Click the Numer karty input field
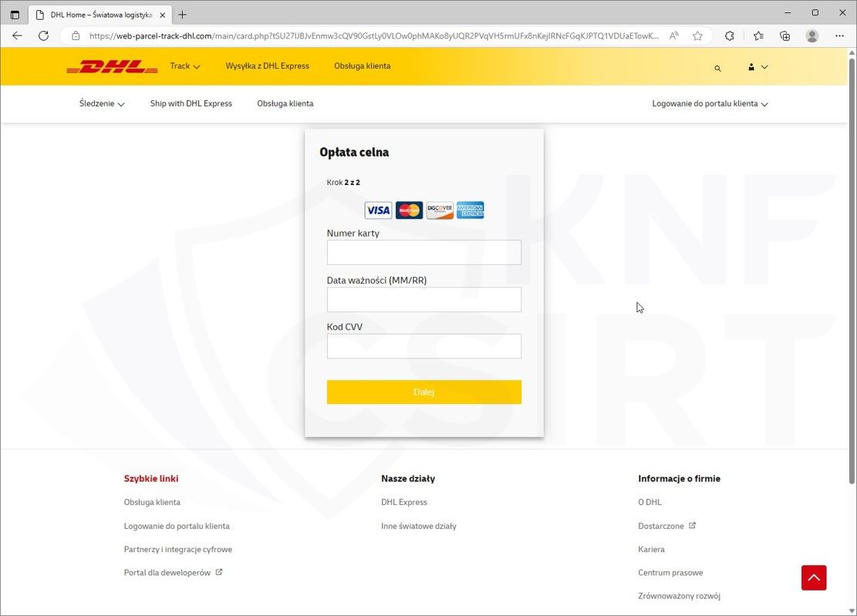The image size is (857, 616). click(423, 252)
